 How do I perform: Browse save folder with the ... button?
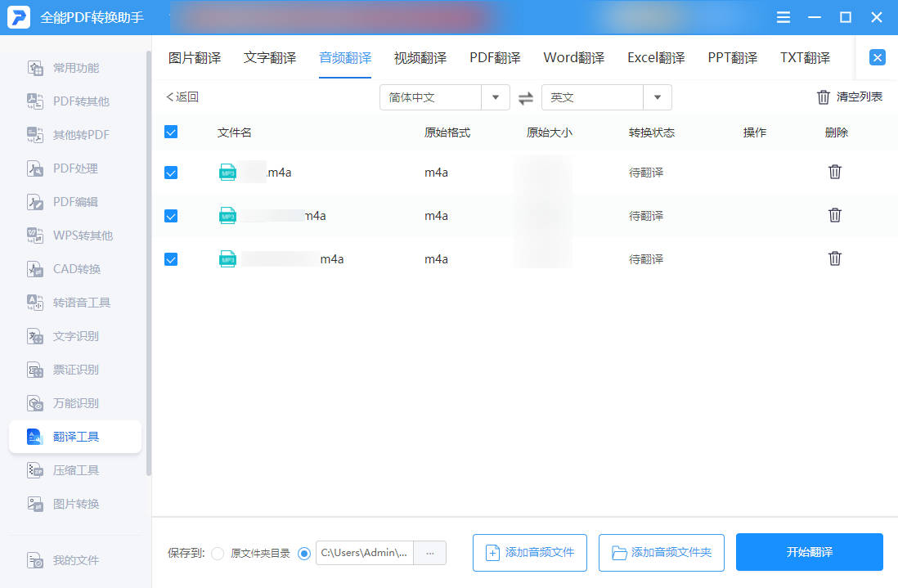[x=430, y=553]
